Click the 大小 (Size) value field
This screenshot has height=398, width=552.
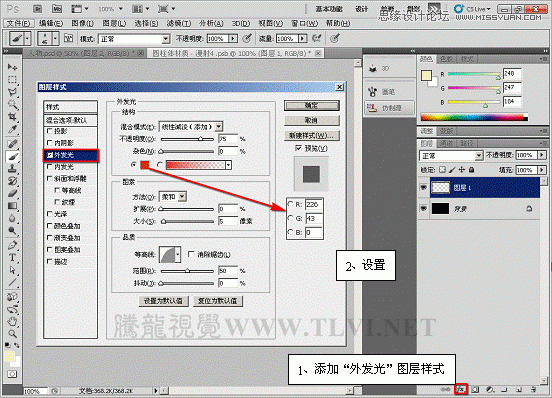point(227,221)
